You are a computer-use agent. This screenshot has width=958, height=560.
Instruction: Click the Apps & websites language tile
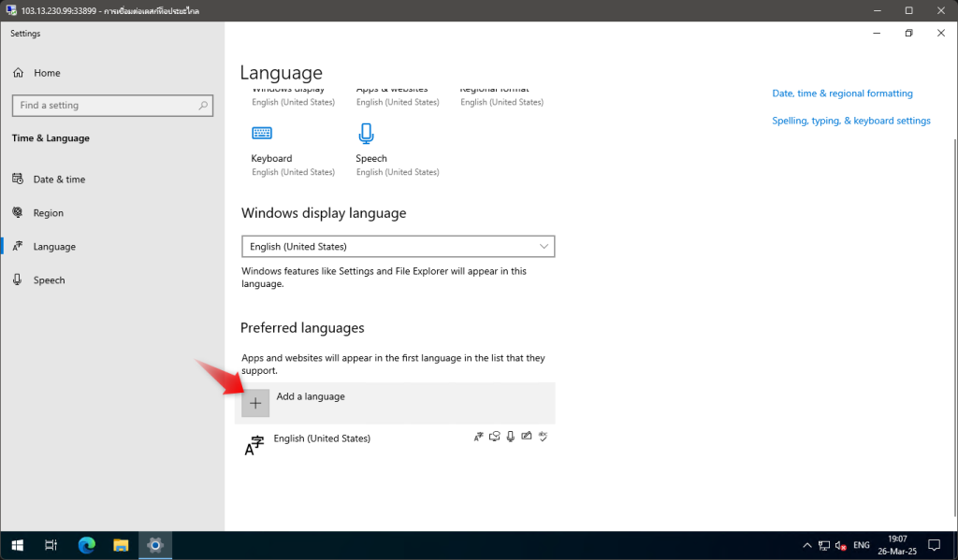[x=398, y=96]
